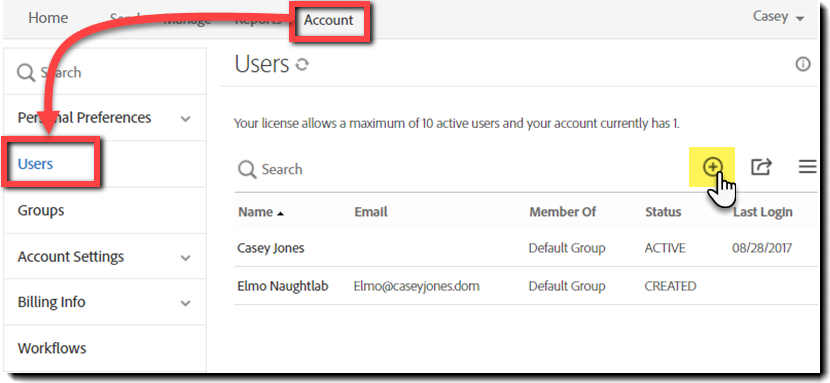Select the Casey Jones user row
Screen dimensions: 830x383
[527, 248]
